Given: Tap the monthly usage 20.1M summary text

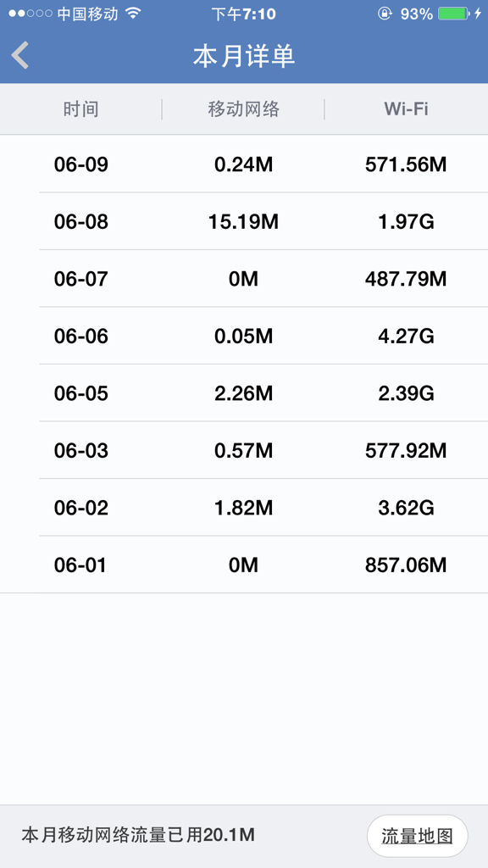Looking at the screenshot, I should click(x=138, y=835).
